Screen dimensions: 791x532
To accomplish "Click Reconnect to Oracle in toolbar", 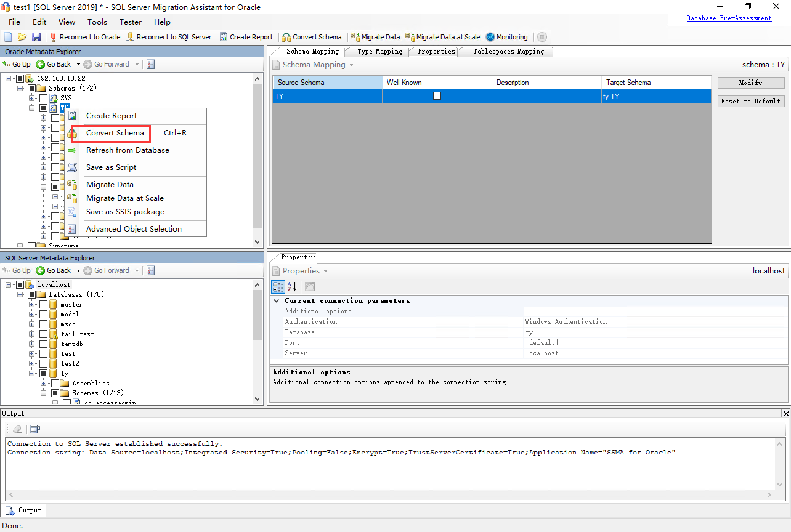I will pyautogui.click(x=85, y=37).
